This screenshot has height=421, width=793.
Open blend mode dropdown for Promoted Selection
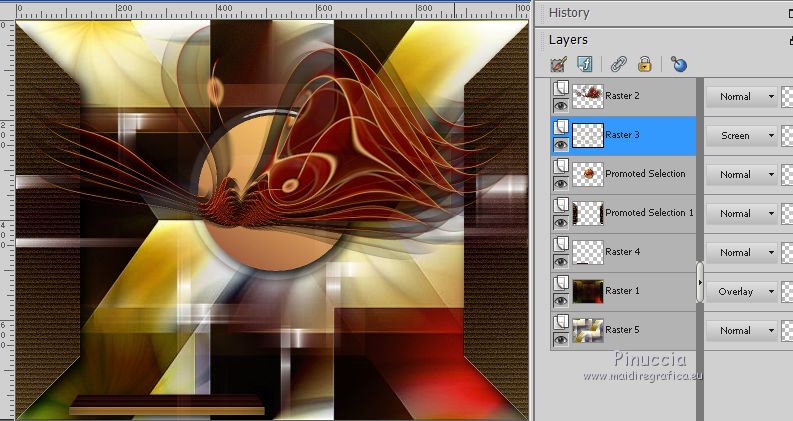pyautogui.click(x=741, y=174)
